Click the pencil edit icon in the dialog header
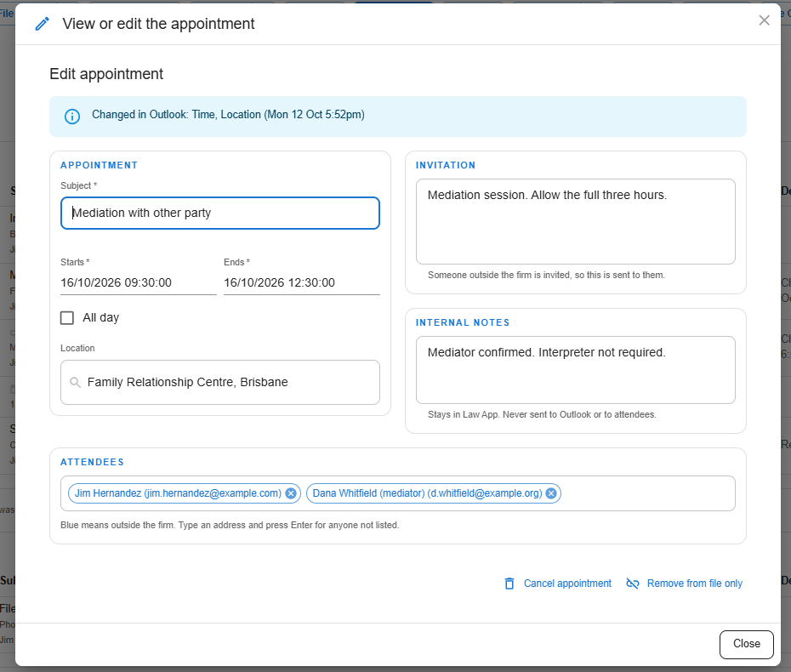Viewport: 791px width, 672px height. click(x=43, y=24)
